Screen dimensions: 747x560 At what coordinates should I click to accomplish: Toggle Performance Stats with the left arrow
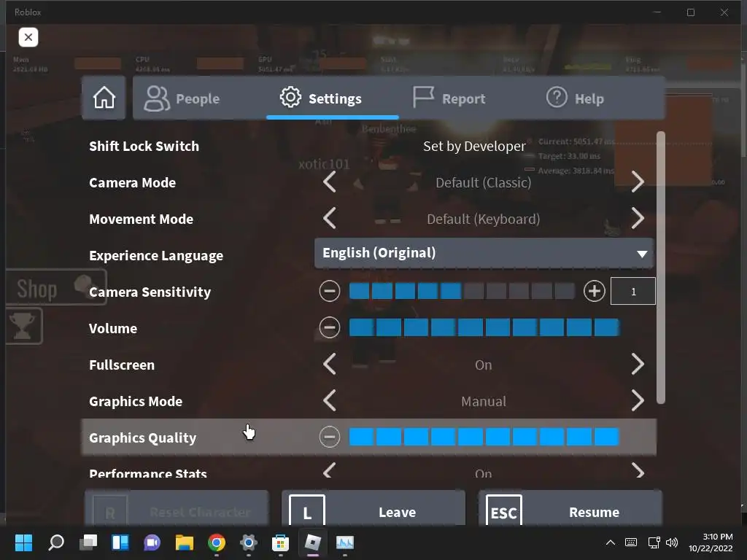[330, 471]
